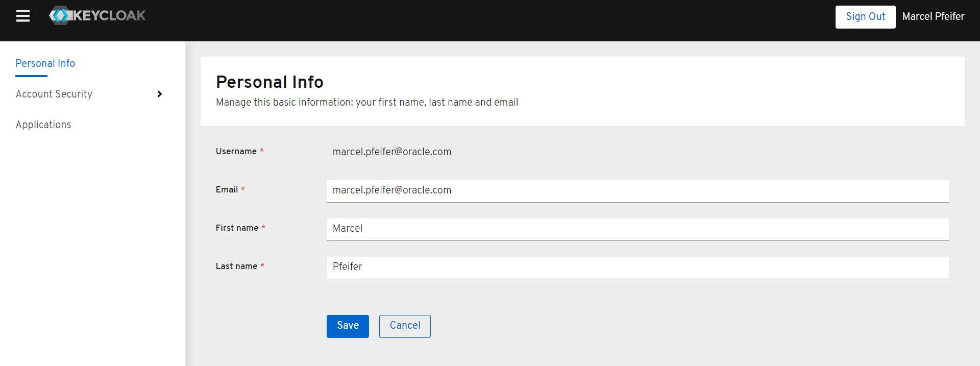Click the basic information description text
Viewport: 980px width, 366px height.
coord(366,102)
